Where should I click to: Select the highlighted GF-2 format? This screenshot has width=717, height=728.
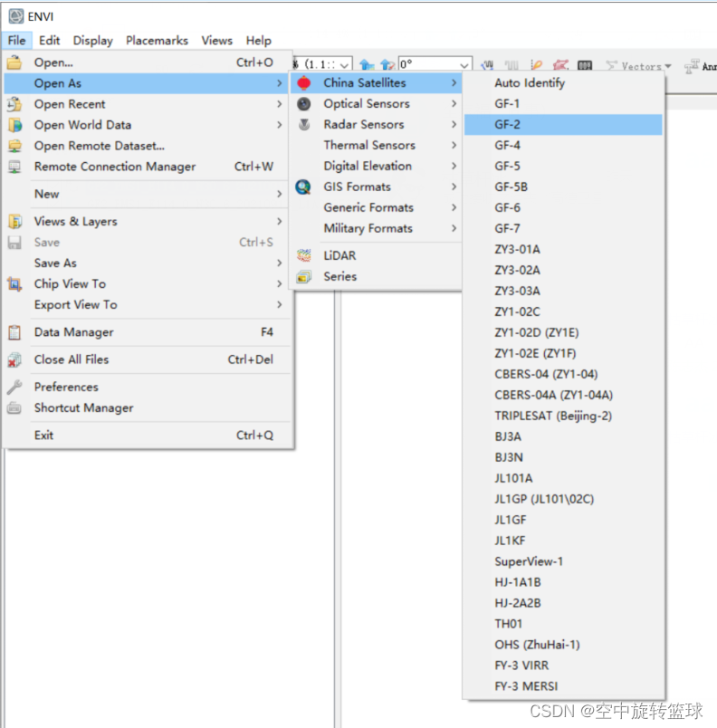click(x=563, y=124)
